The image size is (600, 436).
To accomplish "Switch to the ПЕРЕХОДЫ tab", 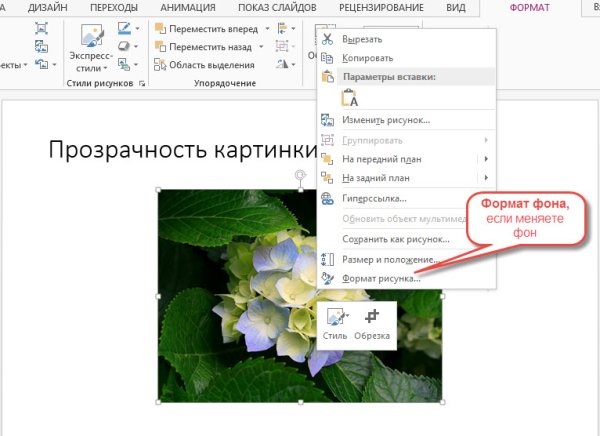I will point(114,8).
